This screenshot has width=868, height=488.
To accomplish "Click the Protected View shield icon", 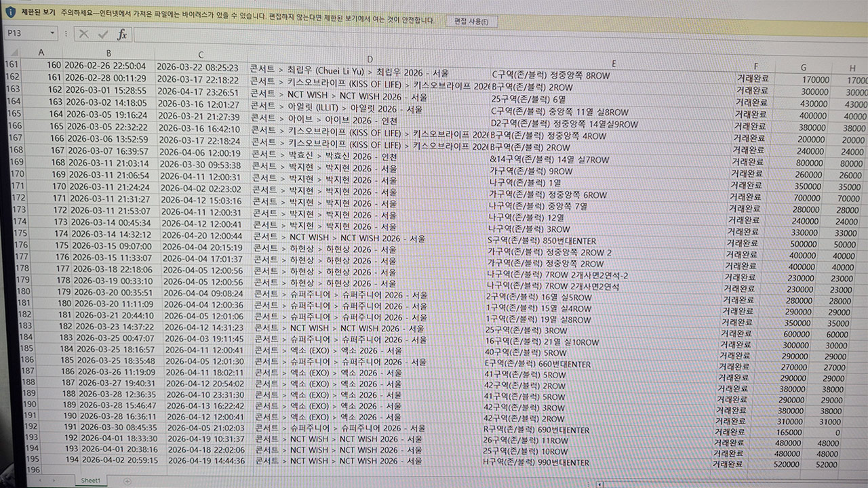I will coord(10,13).
